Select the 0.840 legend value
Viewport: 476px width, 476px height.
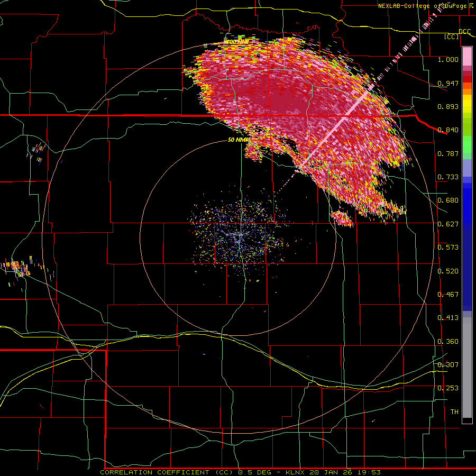(448, 130)
